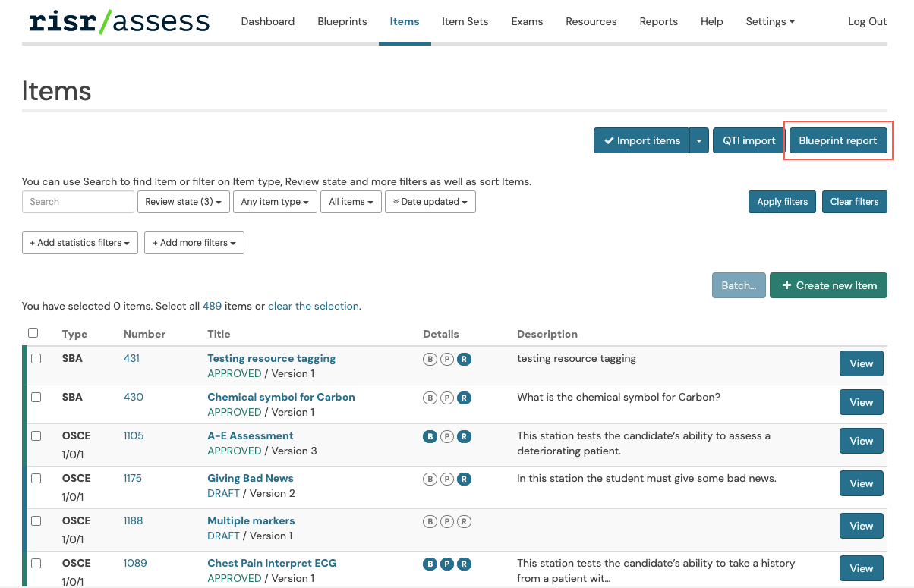Viewport: 914px width, 588px height.
Task: Click the P badge on Multiple markers row
Action: click(x=447, y=521)
